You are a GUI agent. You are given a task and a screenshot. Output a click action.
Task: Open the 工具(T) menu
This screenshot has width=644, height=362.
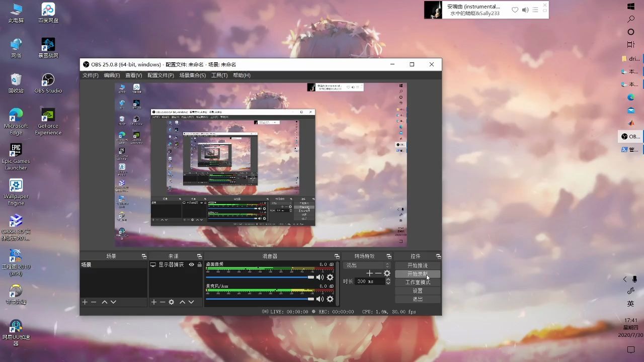(219, 75)
